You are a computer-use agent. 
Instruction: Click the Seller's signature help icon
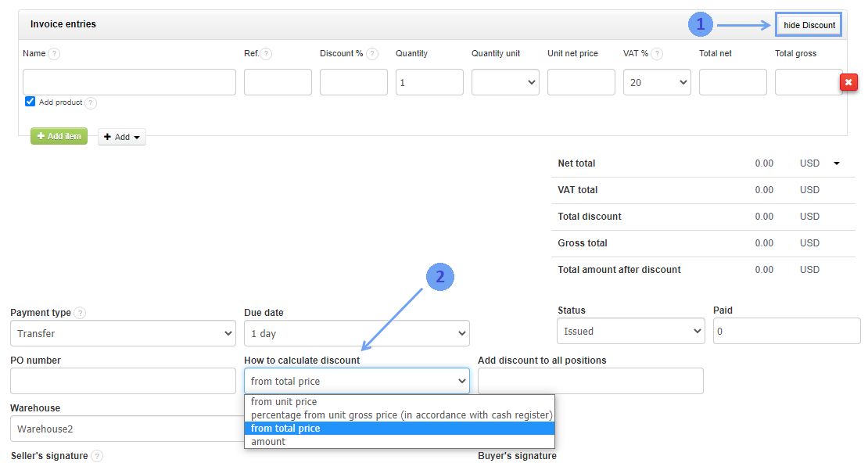point(96,456)
